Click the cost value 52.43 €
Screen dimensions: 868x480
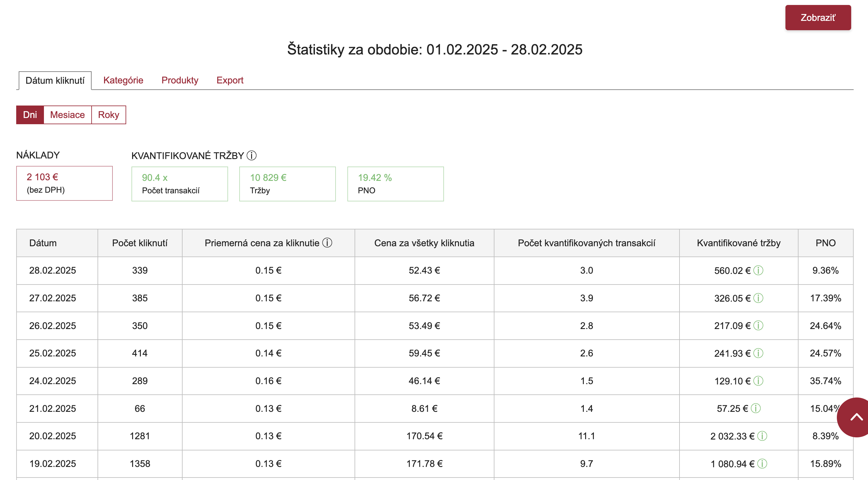click(424, 270)
